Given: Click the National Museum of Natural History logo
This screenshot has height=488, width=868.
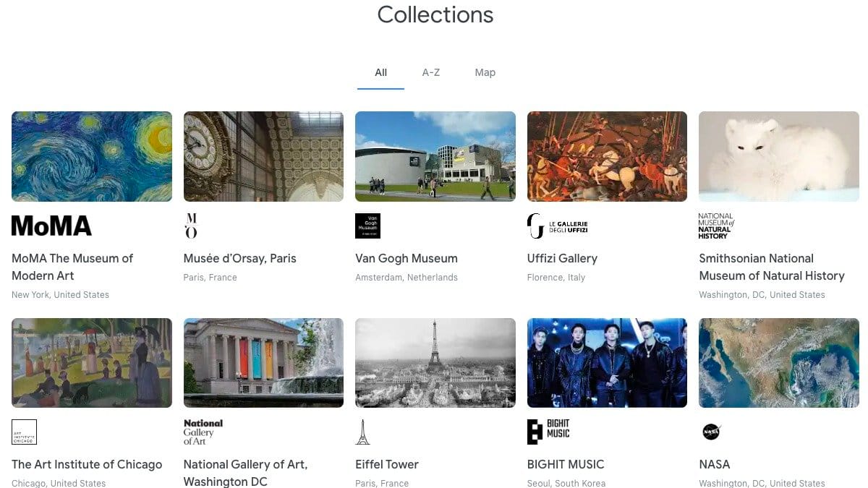Looking at the screenshot, I should coord(716,226).
